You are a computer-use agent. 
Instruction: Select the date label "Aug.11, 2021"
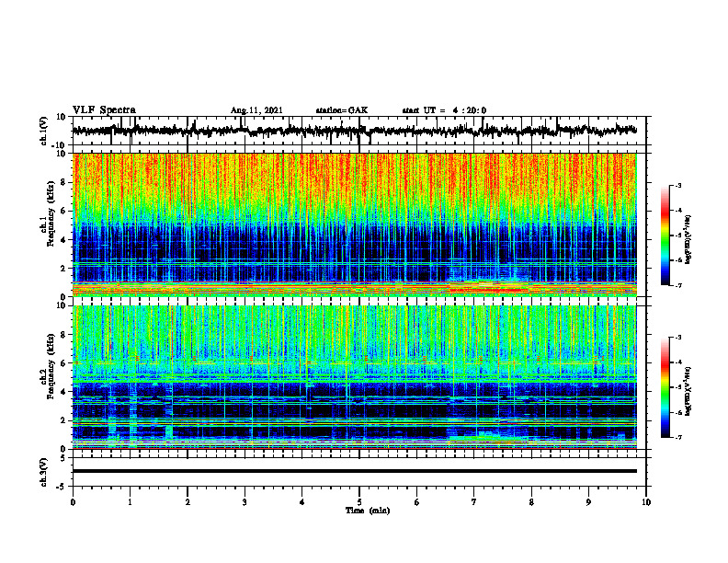256,110
